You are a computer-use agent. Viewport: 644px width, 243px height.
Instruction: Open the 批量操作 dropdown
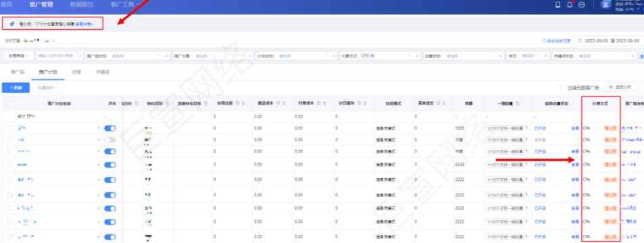click(49, 88)
